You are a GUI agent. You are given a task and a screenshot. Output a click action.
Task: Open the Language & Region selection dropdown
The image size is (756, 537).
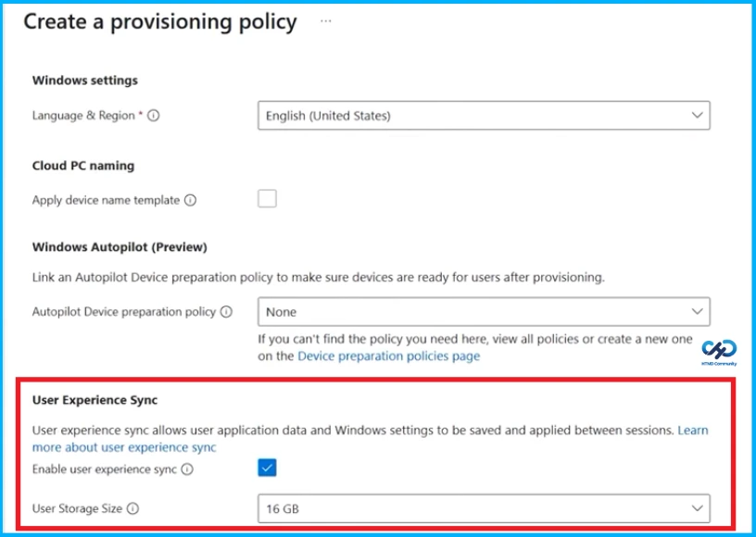click(x=482, y=116)
